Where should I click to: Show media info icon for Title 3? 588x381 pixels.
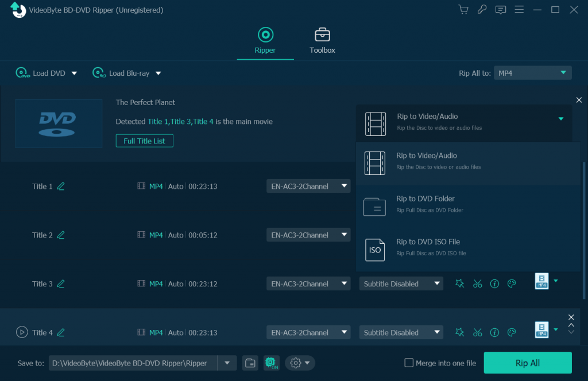[494, 284]
